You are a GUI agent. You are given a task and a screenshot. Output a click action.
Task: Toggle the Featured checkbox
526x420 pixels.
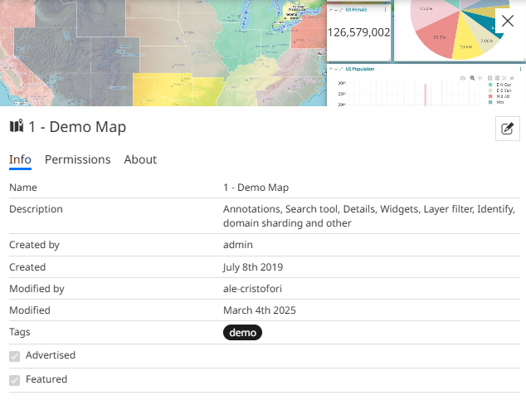tap(14, 380)
